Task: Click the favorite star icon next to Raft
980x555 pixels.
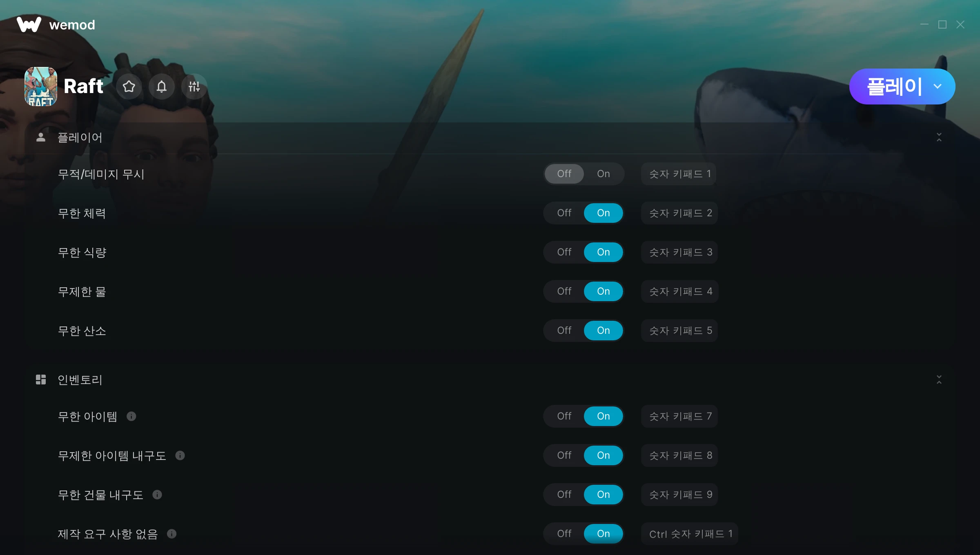Action: (x=129, y=87)
